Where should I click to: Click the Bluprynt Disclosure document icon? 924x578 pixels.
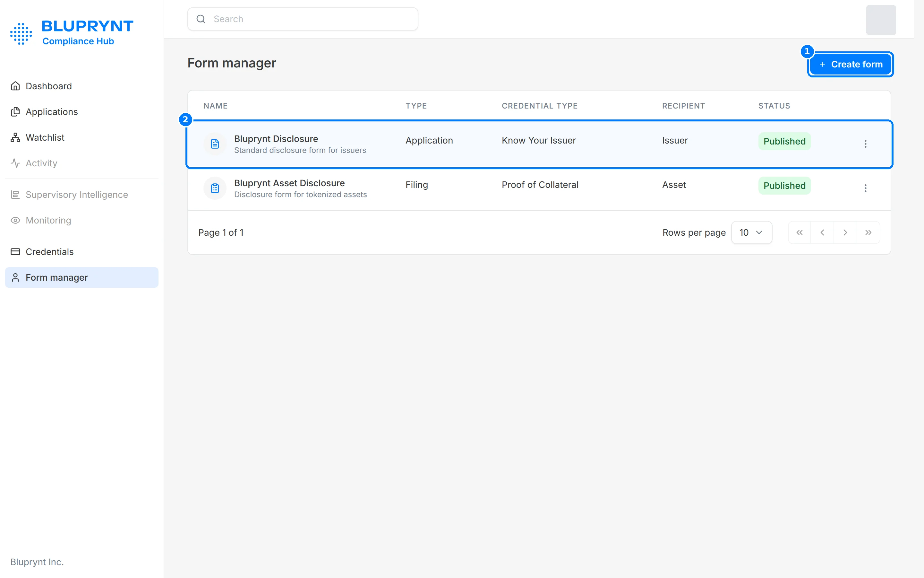tap(215, 144)
